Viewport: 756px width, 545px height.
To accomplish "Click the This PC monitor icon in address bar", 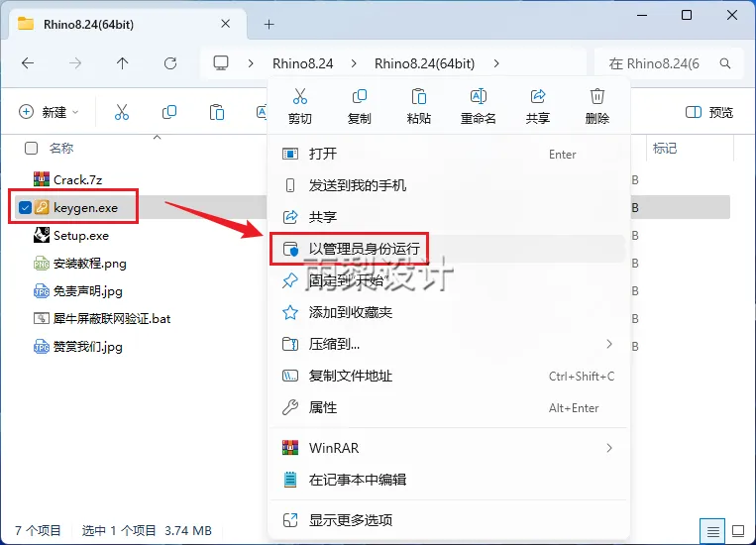I will (x=221, y=63).
